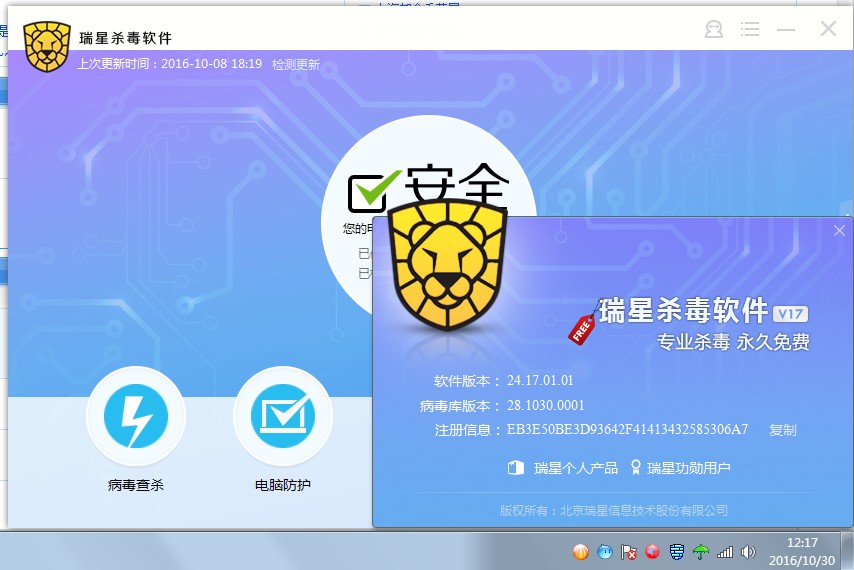Click the green checkmark safe status icon
Screen dimensions: 854x570
tap(374, 191)
